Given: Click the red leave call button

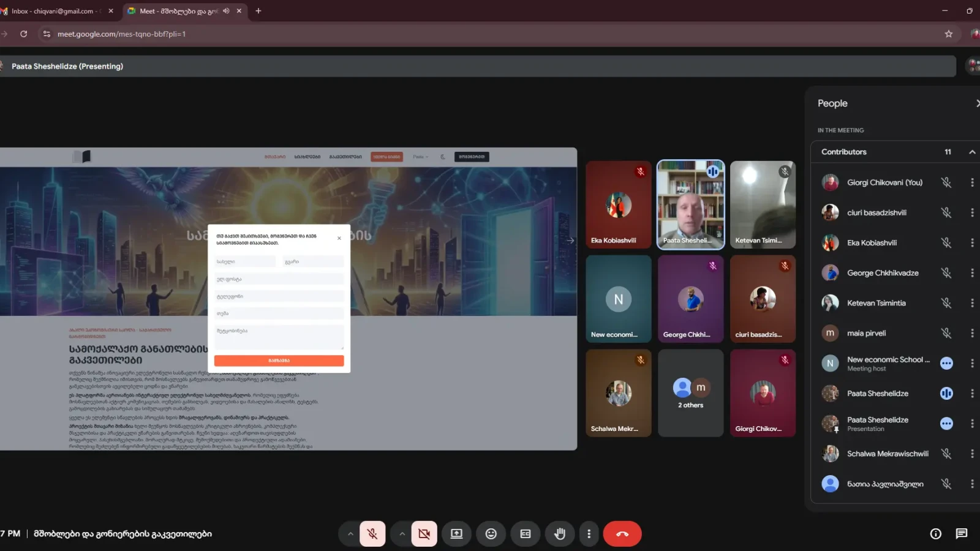Looking at the screenshot, I should coord(622,534).
